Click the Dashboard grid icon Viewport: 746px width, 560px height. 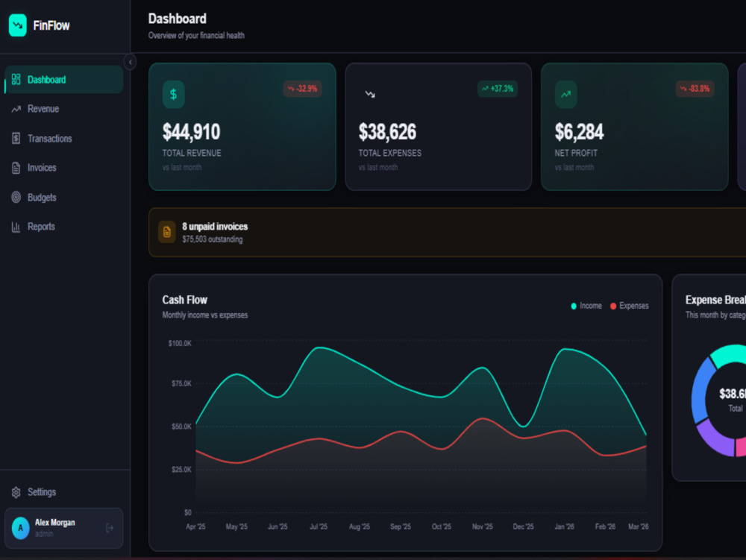coord(16,79)
